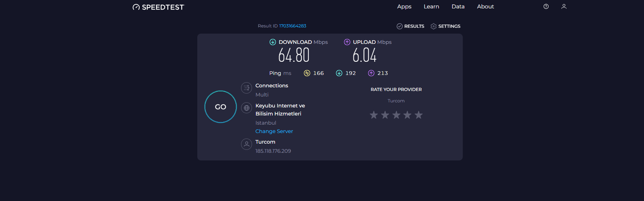Click the 64.80 download speed value
This screenshot has width=644, height=201.
tap(294, 56)
